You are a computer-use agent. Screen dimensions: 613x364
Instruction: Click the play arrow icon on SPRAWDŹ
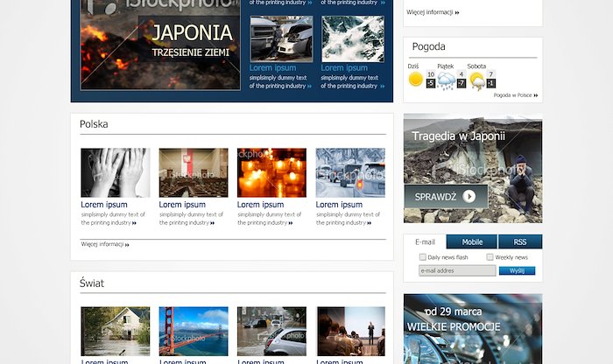click(x=469, y=197)
